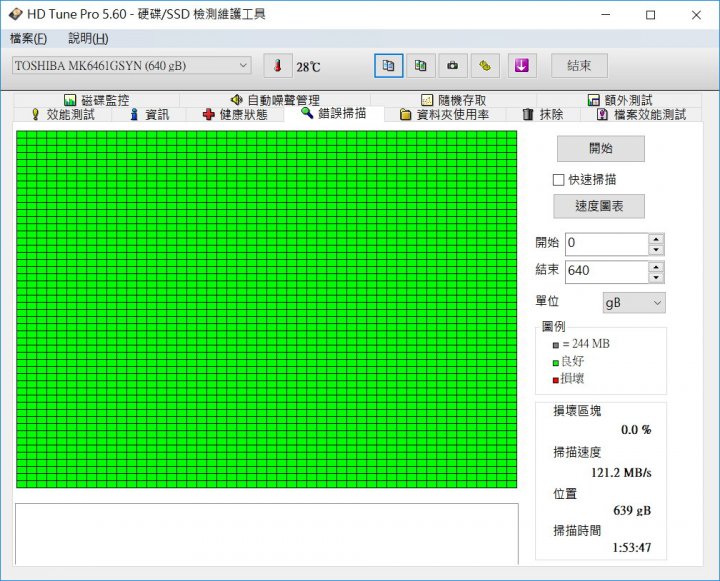Switch to the 檔案效能測試 tab
720x581 pixels.
641,114
